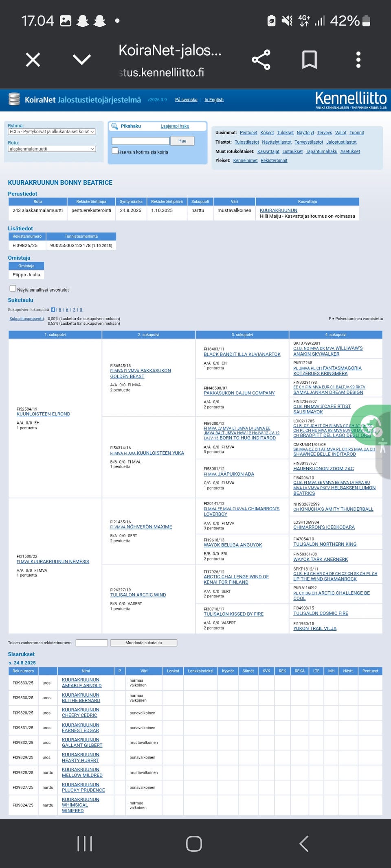391x868 pixels.
Task: Enable 'Hae vain kotimaisia koiria' checkbox
Action: (x=115, y=151)
